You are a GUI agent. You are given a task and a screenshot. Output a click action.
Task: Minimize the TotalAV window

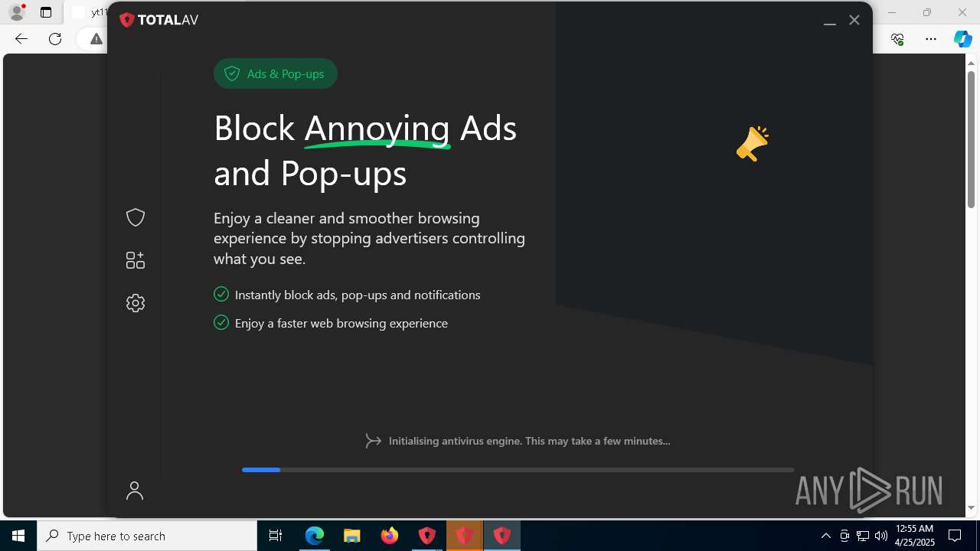click(829, 21)
